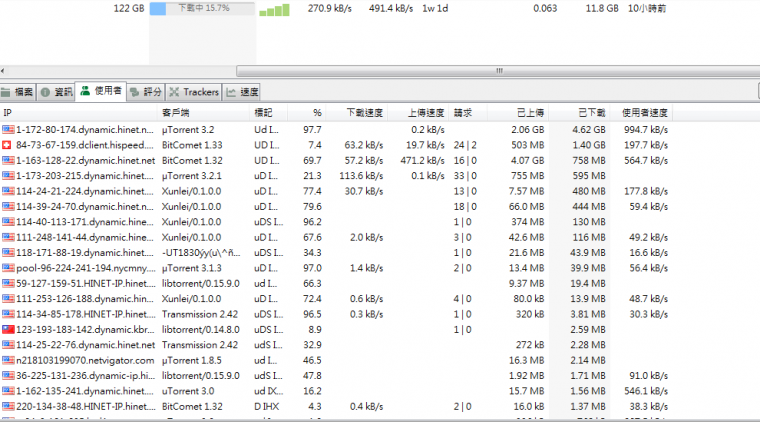Click uploaded value 4.07 GB
Viewport: 760px width, 422px height.
click(527, 160)
